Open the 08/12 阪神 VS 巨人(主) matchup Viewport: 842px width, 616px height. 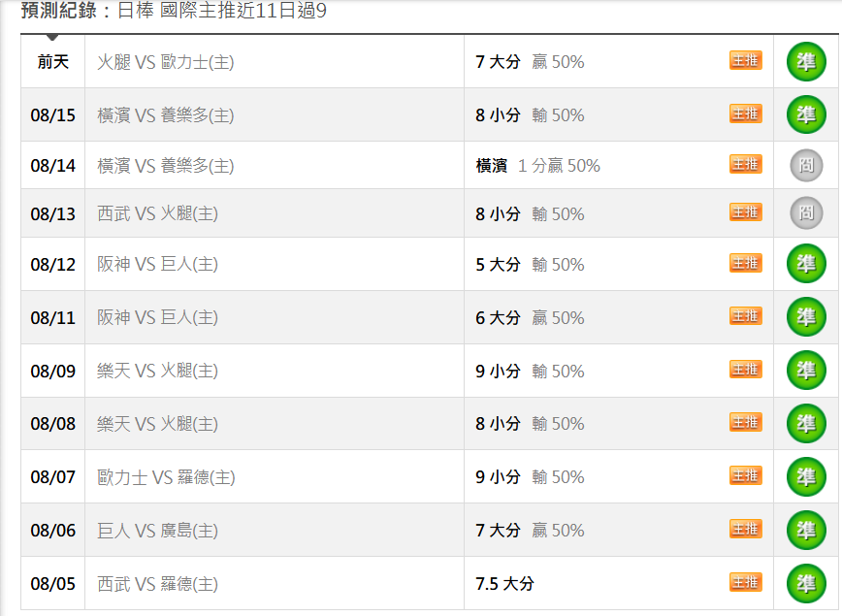tap(157, 264)
